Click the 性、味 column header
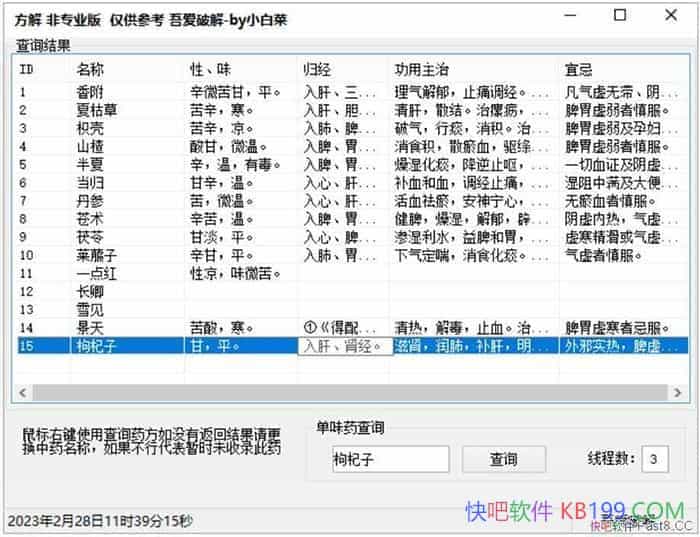Viewport: 700px width, 537px height. pyautogui.click(x=241, y=70)
